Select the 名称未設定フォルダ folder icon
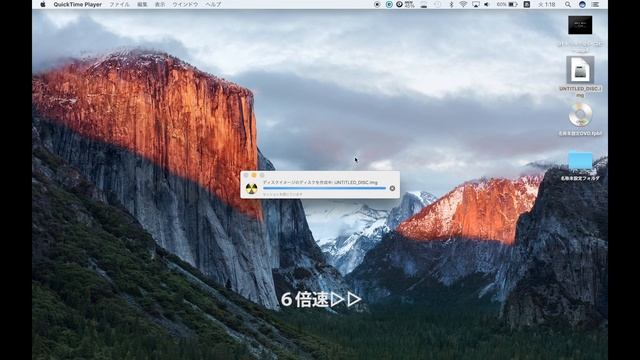 (580, 160)
